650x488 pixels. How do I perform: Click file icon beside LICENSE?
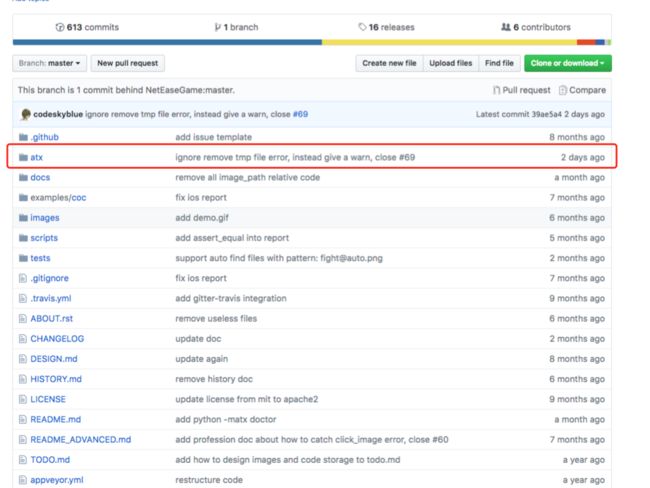tap(23, 399)
